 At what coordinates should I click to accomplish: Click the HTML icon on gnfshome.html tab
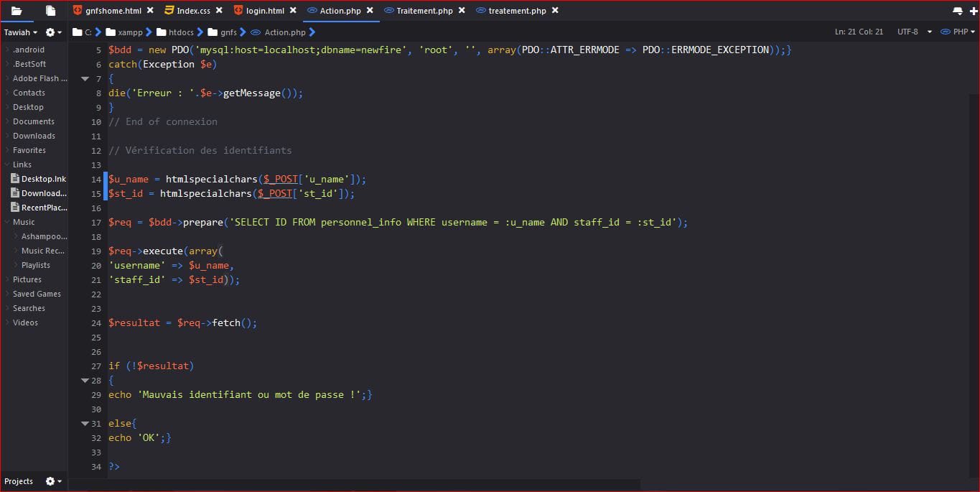(78, 11)
